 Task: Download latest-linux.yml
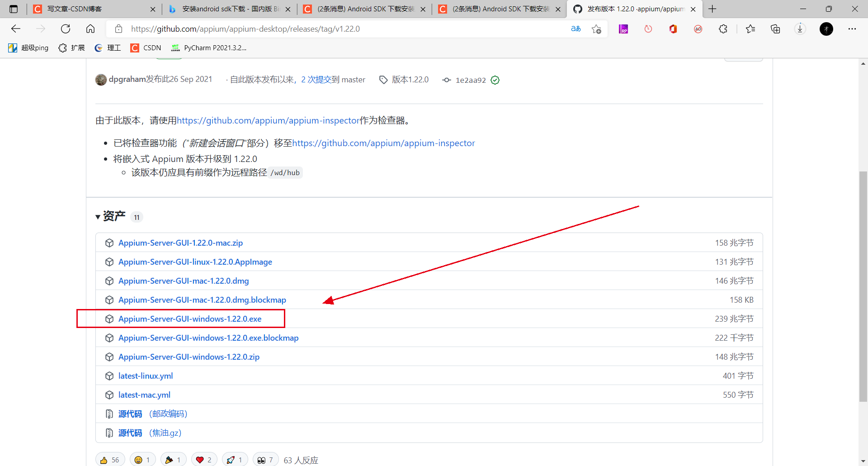tap(146, 376)
